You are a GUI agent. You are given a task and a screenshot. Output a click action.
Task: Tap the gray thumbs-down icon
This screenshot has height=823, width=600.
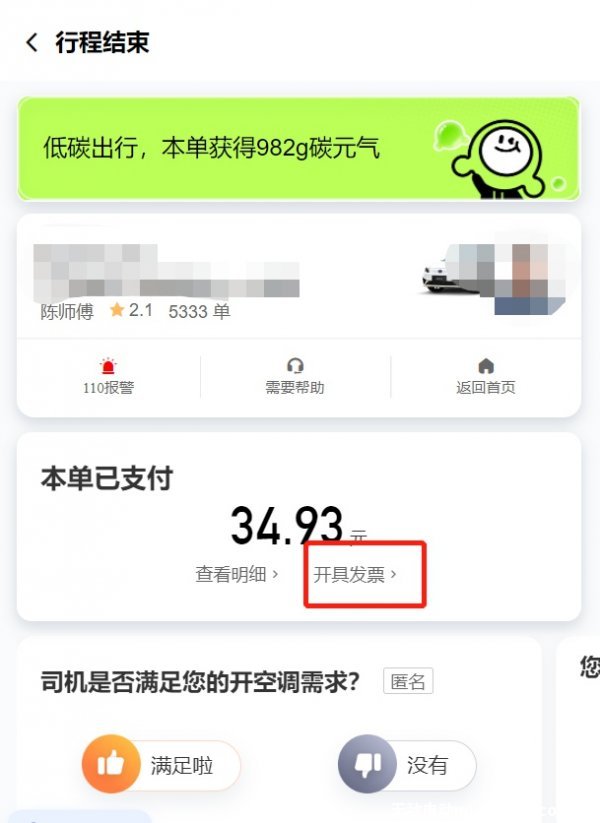367,764
